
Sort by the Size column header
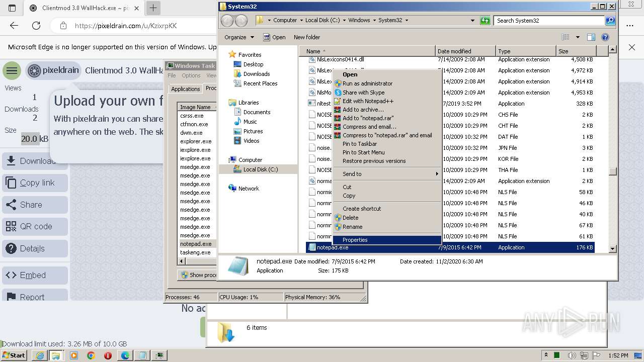coord(576,51)
